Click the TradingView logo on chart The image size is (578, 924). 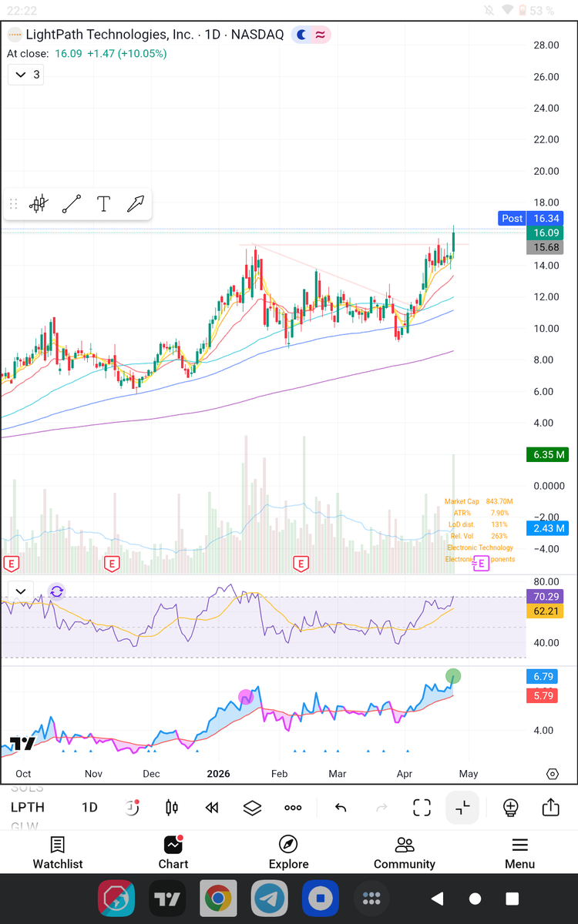point(22,744)
